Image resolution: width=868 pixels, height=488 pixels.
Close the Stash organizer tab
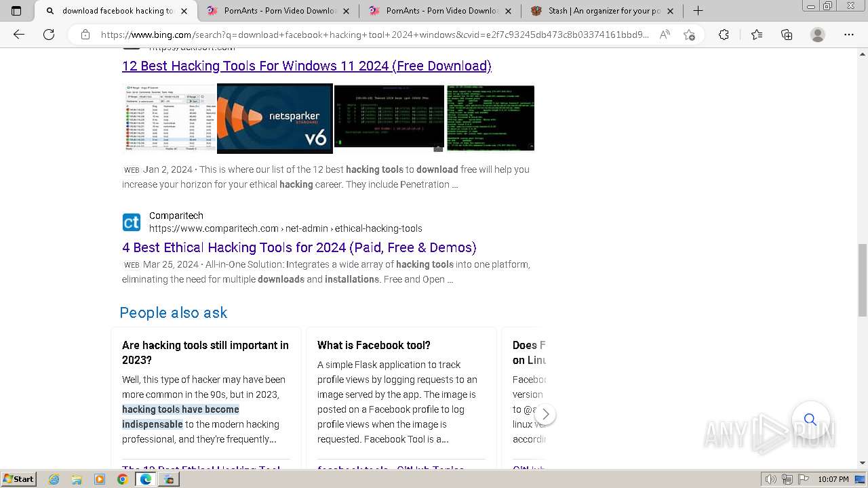point(671,11)
